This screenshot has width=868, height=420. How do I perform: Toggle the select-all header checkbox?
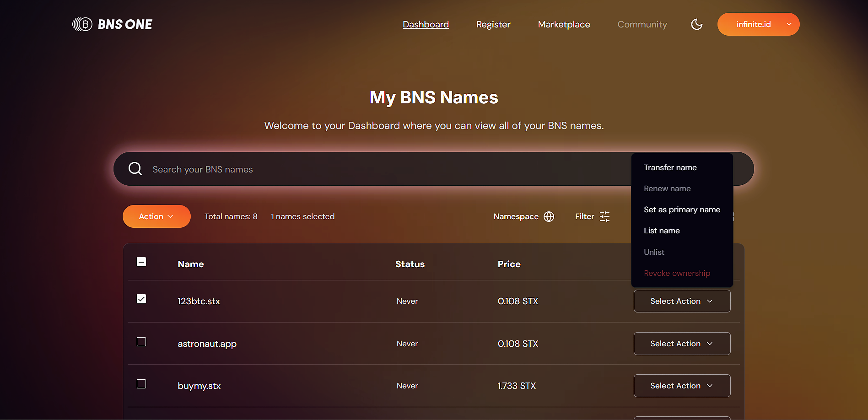(141, 262)
